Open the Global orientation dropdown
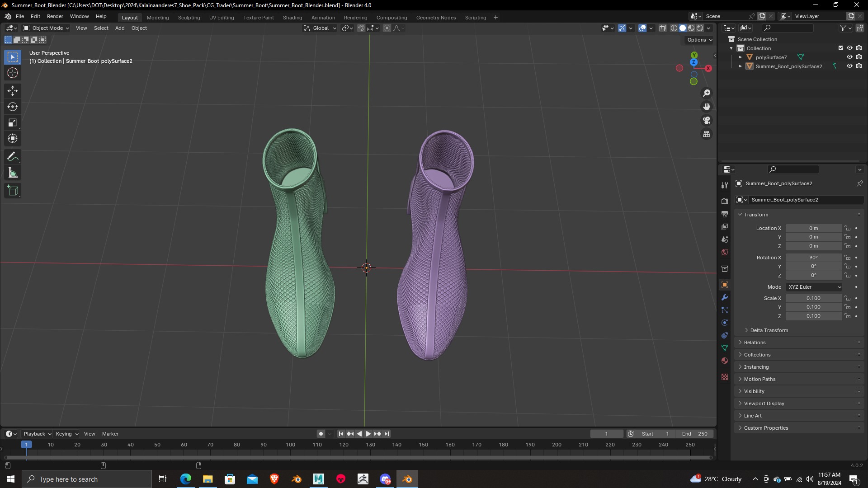 click(320, 28)
